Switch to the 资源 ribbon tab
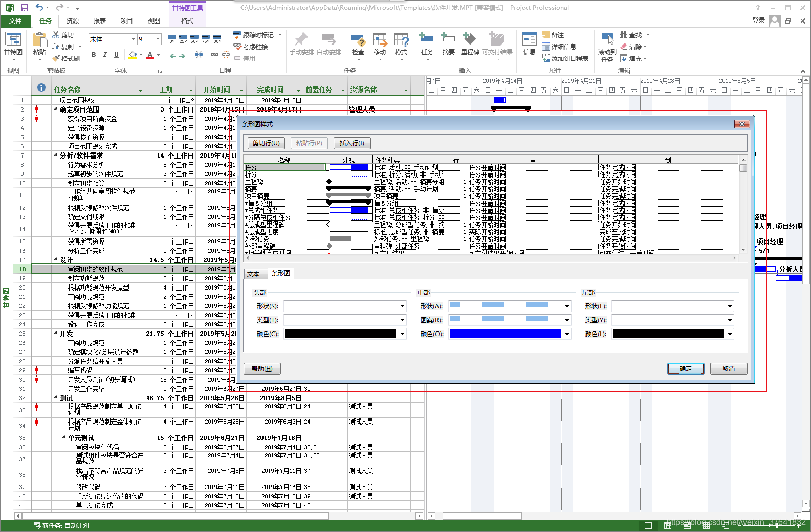This screenshot has height=532, width=811. click(73, 20)
